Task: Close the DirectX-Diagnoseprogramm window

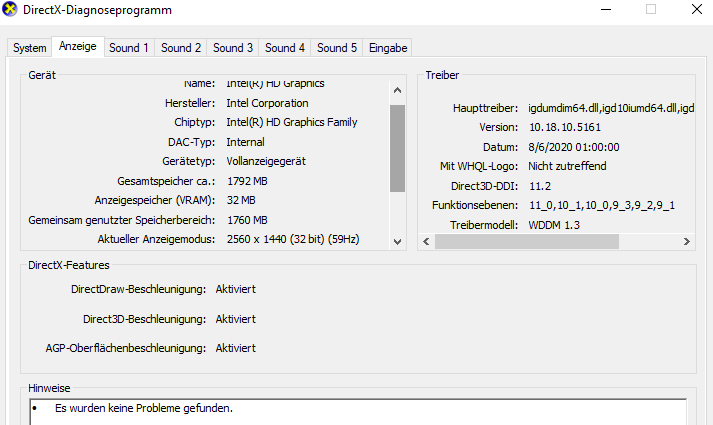Action: [696, 9]
